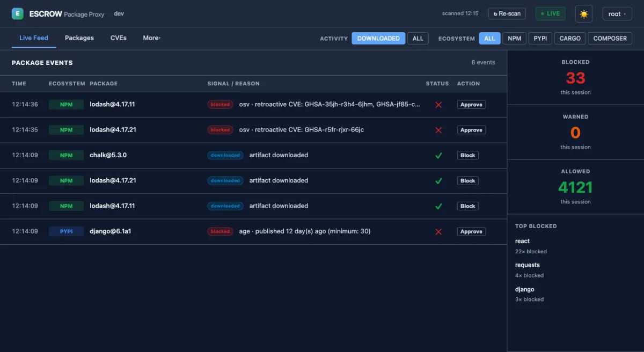The width and height of the screenshot is (644, 352).
Task: Block chalk@5.3.0 package
Action: (x=468, y=155)
